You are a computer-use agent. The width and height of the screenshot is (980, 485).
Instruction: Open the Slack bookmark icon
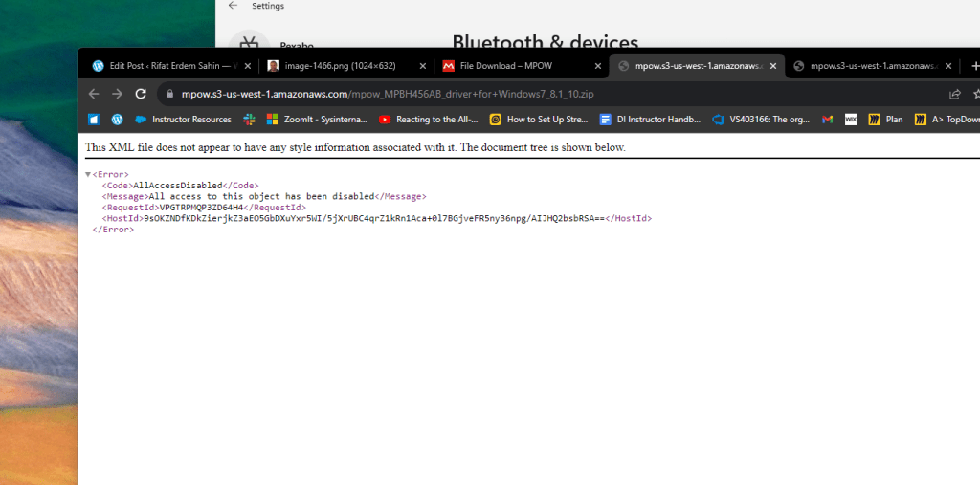(x=249, y=120)
